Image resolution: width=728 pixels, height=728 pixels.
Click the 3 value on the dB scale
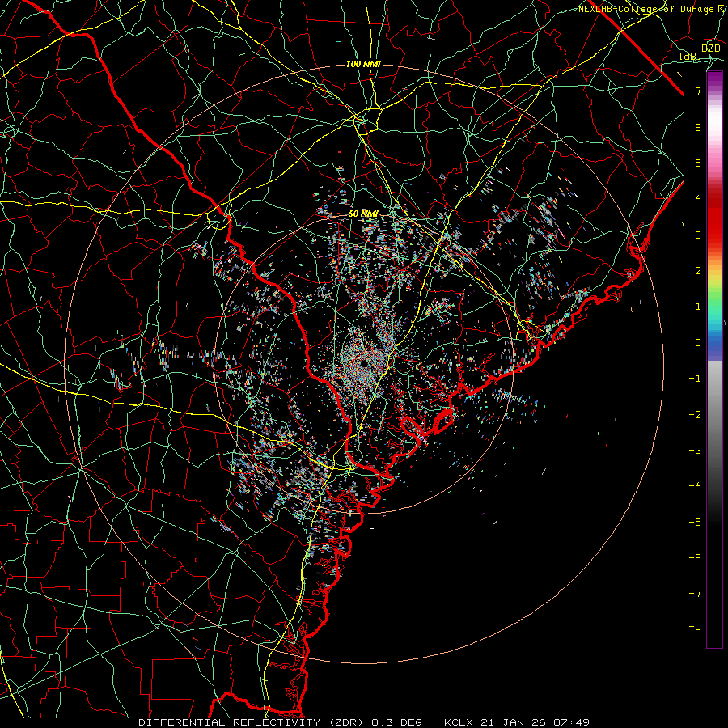coord(698,235)
